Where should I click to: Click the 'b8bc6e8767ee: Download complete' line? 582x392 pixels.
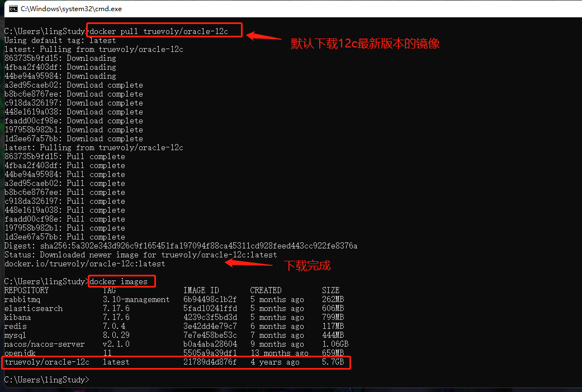(73, 94)
